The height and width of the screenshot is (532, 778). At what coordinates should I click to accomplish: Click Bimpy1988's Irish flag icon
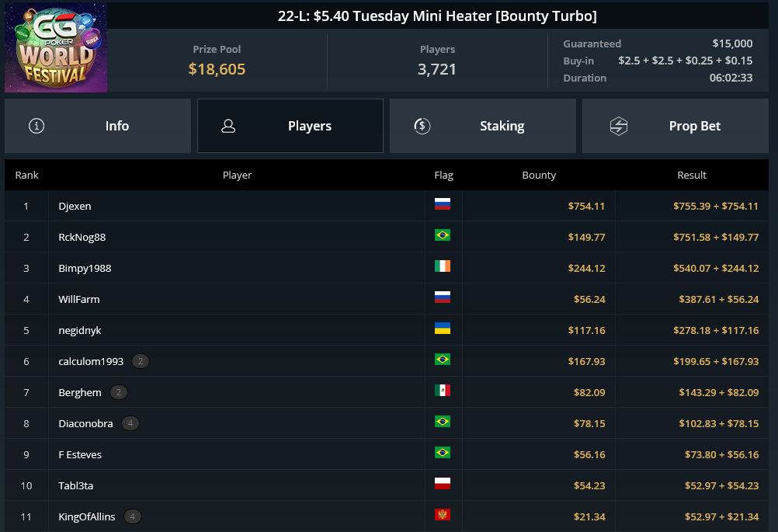pyautogui.click(x=443, y=266)
